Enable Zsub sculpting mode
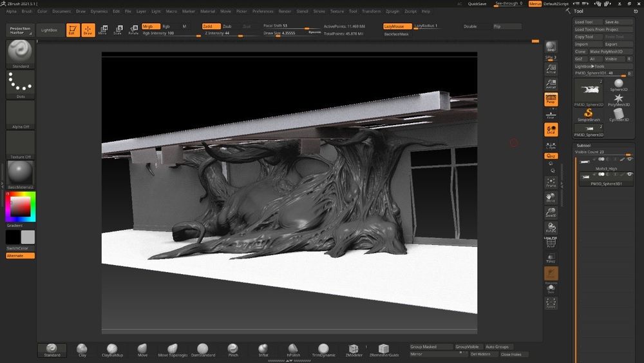 pyautogui.click(x=227, y=26)
